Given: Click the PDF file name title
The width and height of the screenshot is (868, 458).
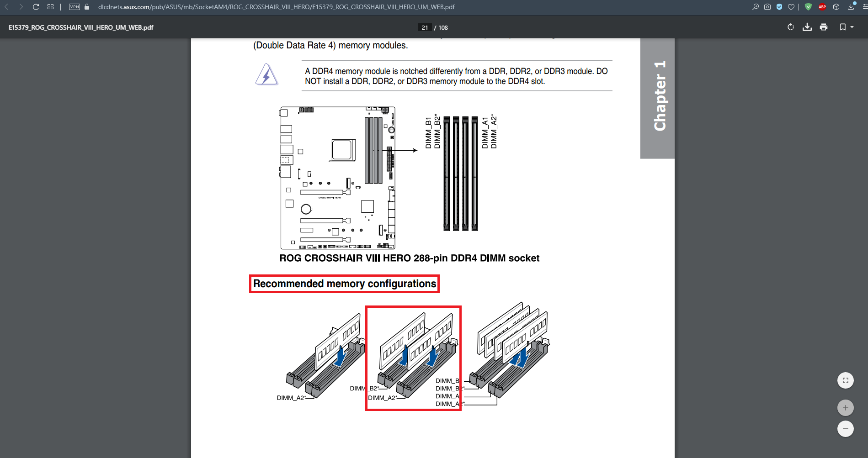Looking at the screenshot, I should point(81,27).
